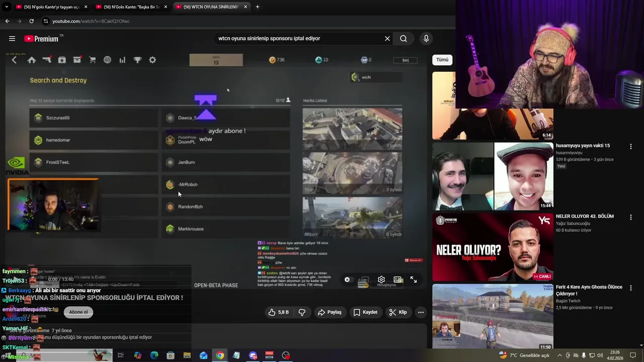
Task: Save video using Kaydet button
Action: (365, 312)
